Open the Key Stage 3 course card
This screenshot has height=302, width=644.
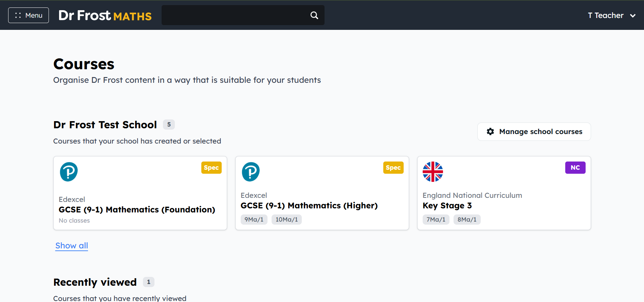(x=504, y=193)
